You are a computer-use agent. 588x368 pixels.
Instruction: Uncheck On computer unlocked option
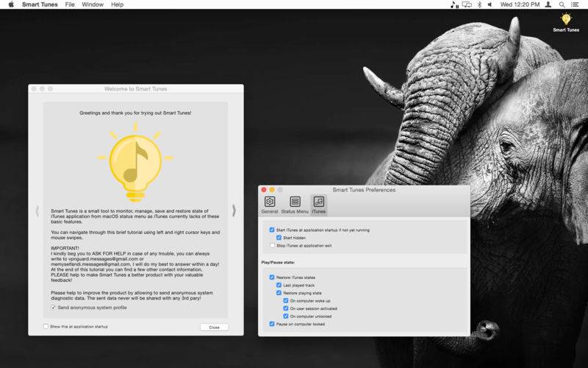(286, 316)
